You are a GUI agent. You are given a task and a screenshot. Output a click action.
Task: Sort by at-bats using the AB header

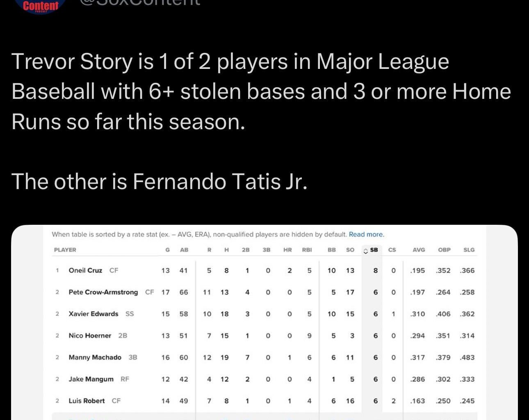point(185,250)
